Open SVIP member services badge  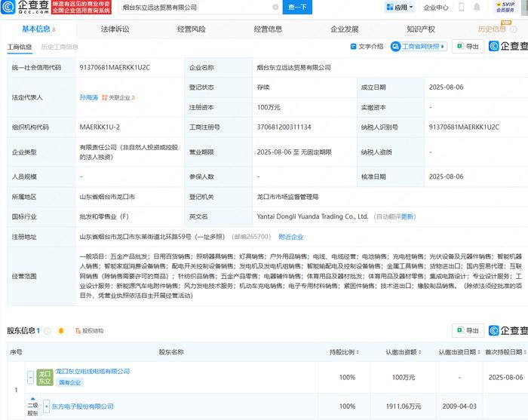click(505, 7)
